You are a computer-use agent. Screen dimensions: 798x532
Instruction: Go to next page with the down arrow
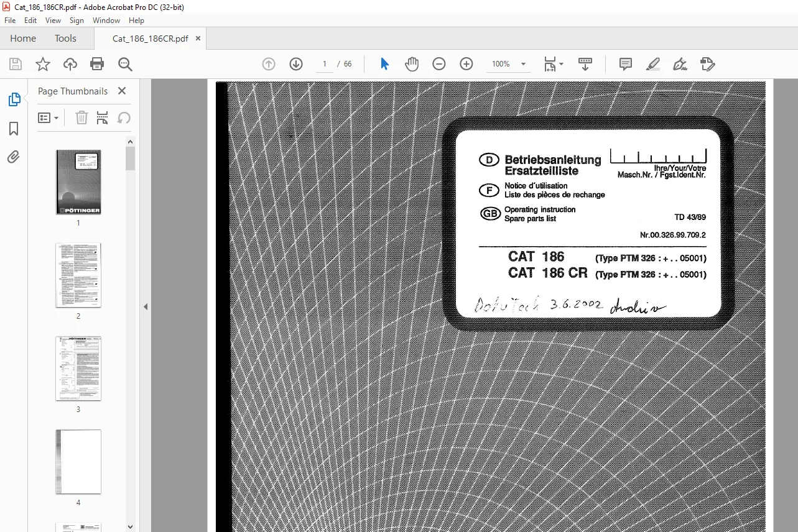coord(296,64)
